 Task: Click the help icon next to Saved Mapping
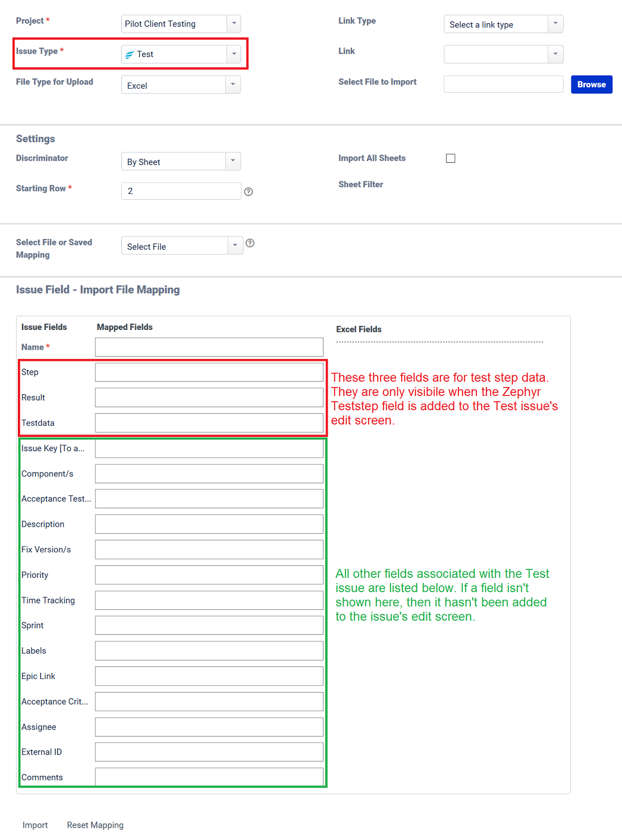(x=250, y=243)
